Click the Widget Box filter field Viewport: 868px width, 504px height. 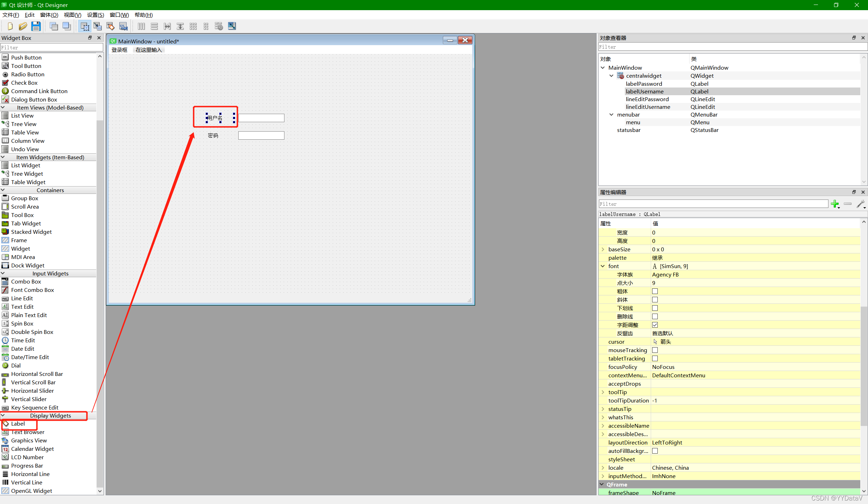tap(51, 48)
